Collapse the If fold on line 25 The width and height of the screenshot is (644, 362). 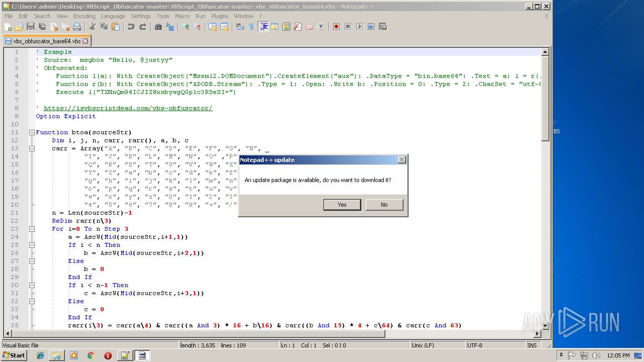[x=32, y=245]
